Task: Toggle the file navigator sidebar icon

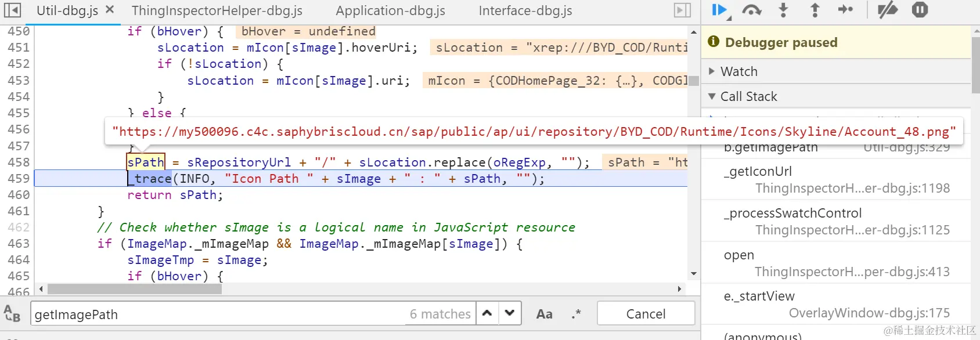Action: click(x=12, y=10)
